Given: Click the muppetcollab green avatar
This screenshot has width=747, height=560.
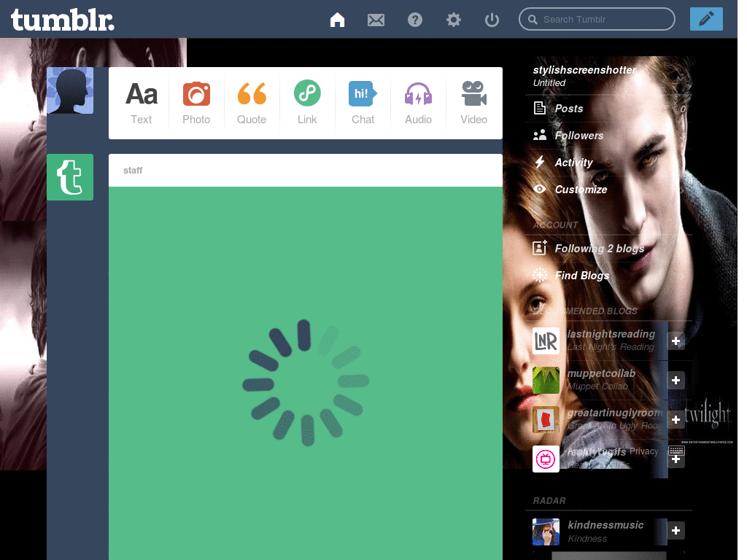Looking at the screenshot, I should pyautogui.click(x=546, y=380).
